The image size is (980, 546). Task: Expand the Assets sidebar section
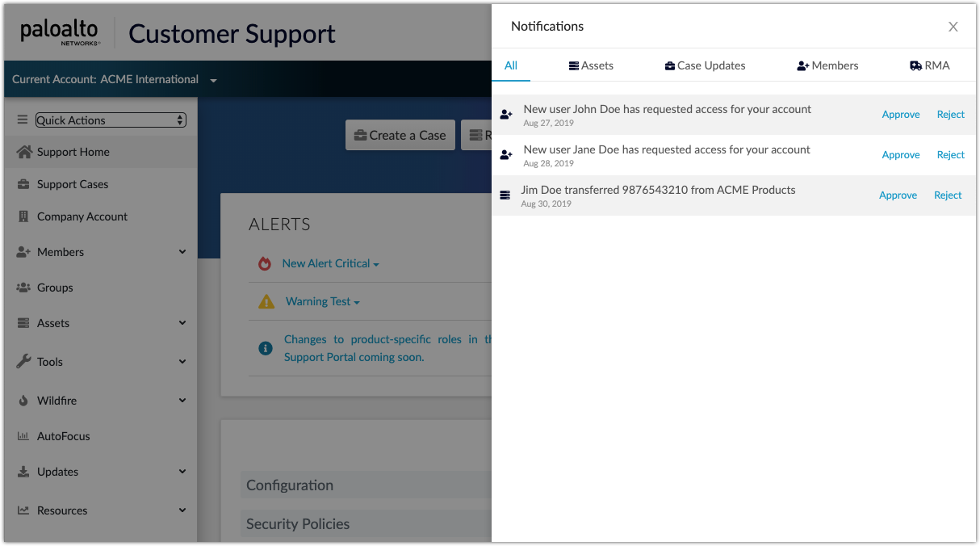(182, 323)
